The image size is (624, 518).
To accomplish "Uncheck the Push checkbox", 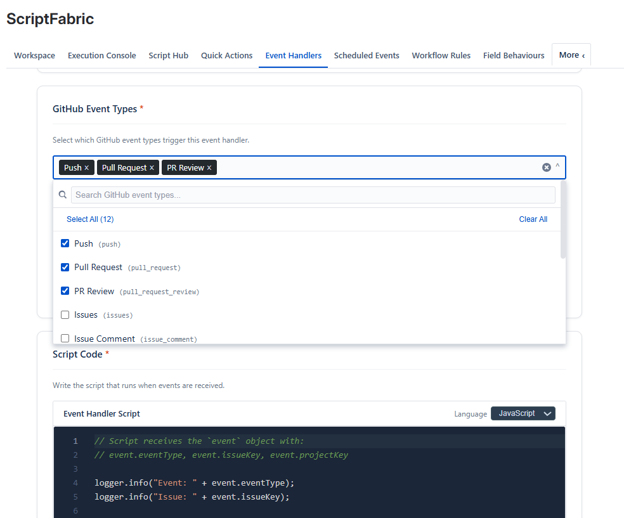I will click(x=65, y=243).
